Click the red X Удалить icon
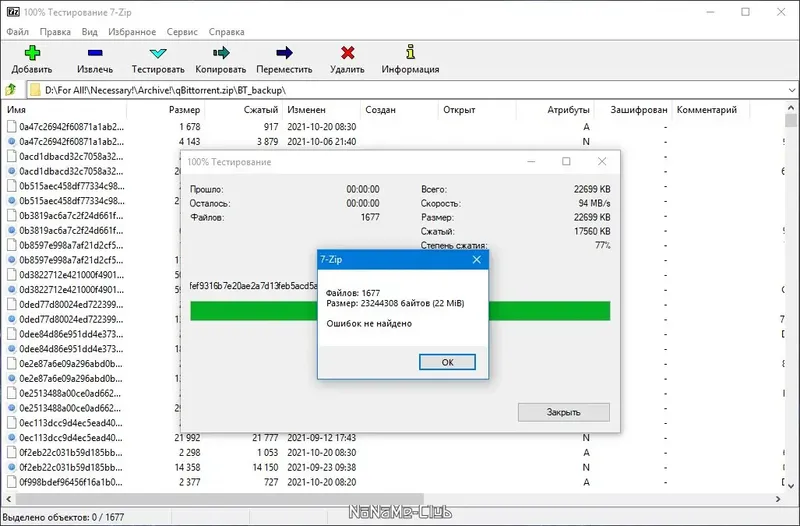 [347, 53]
